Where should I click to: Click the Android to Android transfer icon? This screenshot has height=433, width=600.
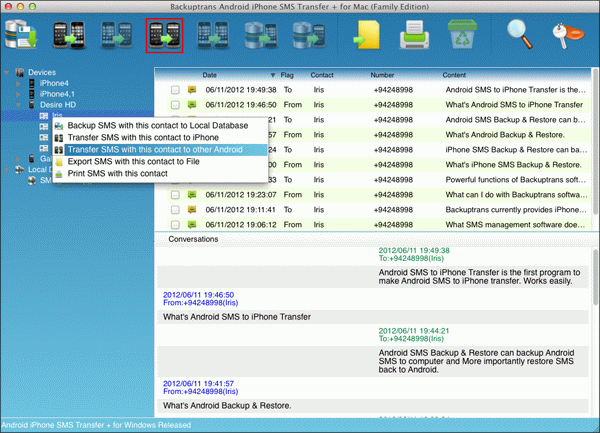[165, 35]
